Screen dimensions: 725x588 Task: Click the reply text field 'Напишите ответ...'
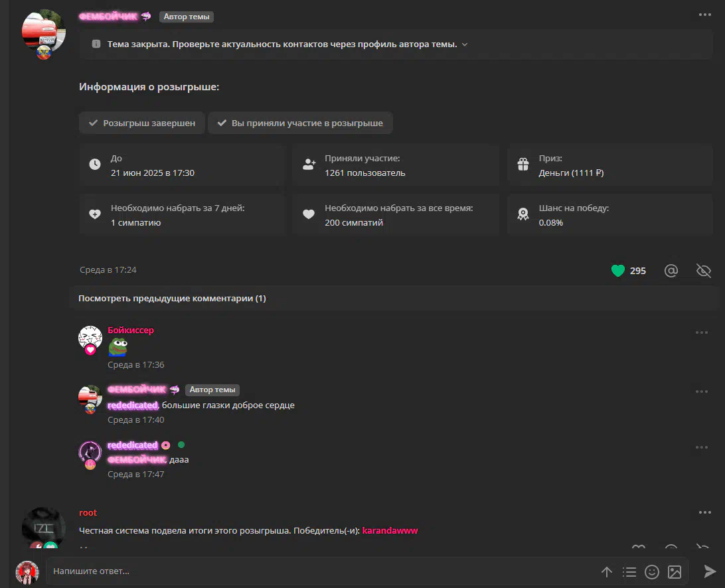point(321,571)
